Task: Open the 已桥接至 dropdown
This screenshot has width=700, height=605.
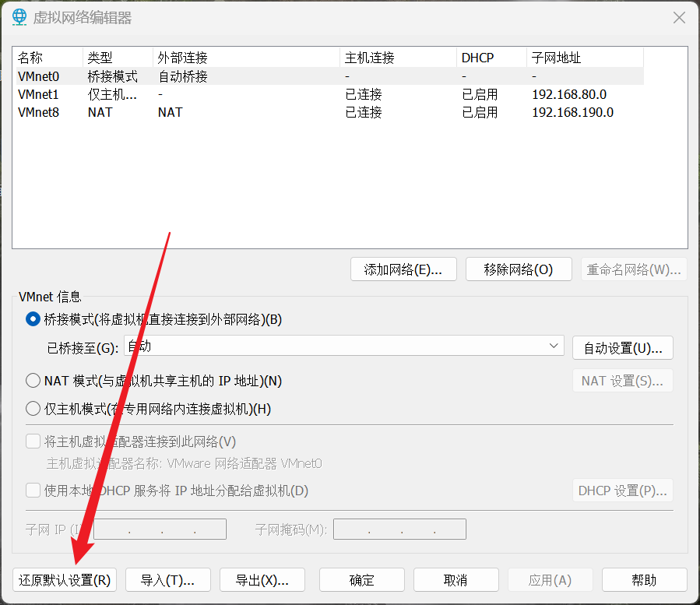Action: (x=343, y=346)
